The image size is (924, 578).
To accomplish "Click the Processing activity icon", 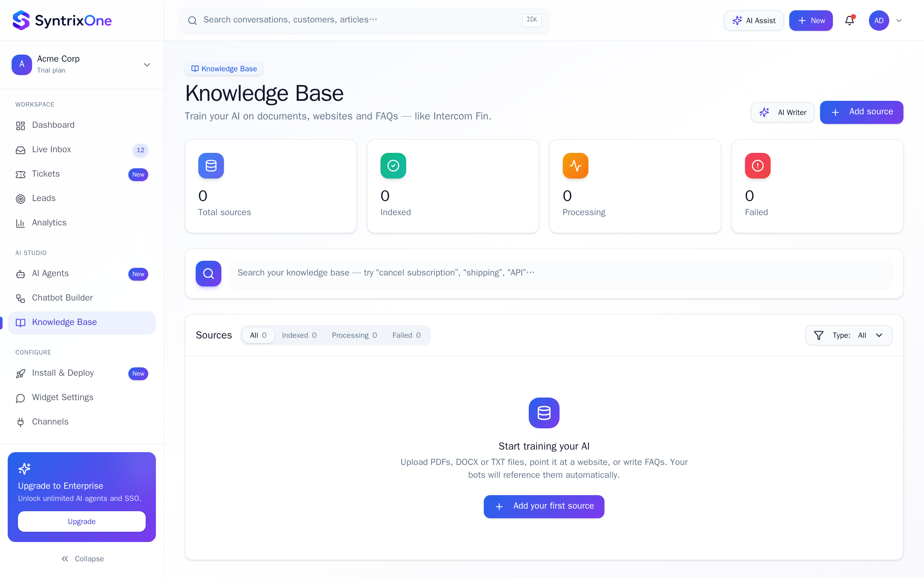I will click(x=575, y=165).
